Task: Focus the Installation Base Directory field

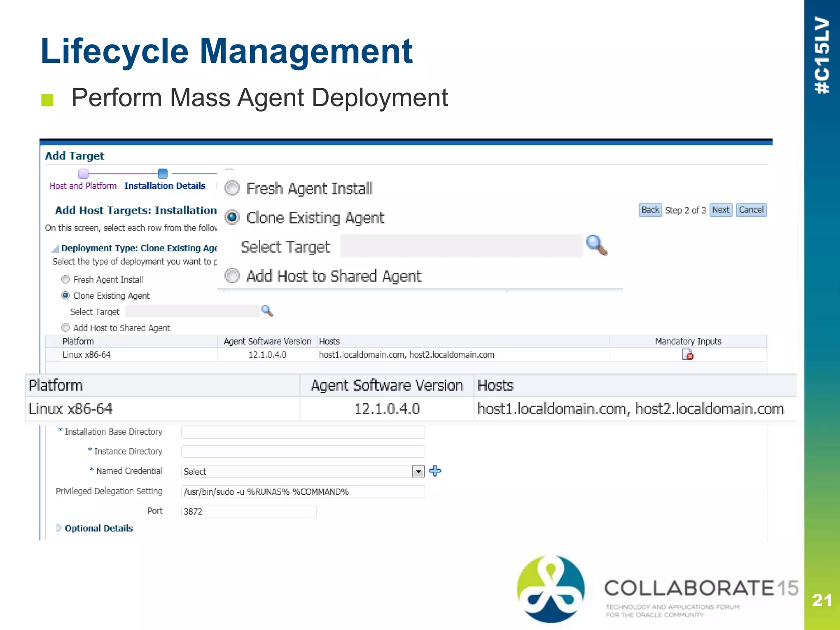Action: click(x=303, y=432)
